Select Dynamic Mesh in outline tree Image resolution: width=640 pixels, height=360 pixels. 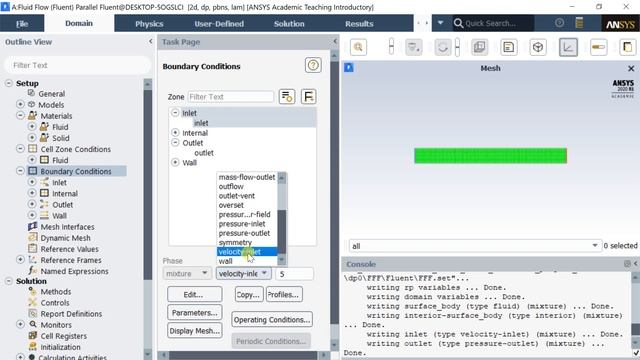point(65,238)
